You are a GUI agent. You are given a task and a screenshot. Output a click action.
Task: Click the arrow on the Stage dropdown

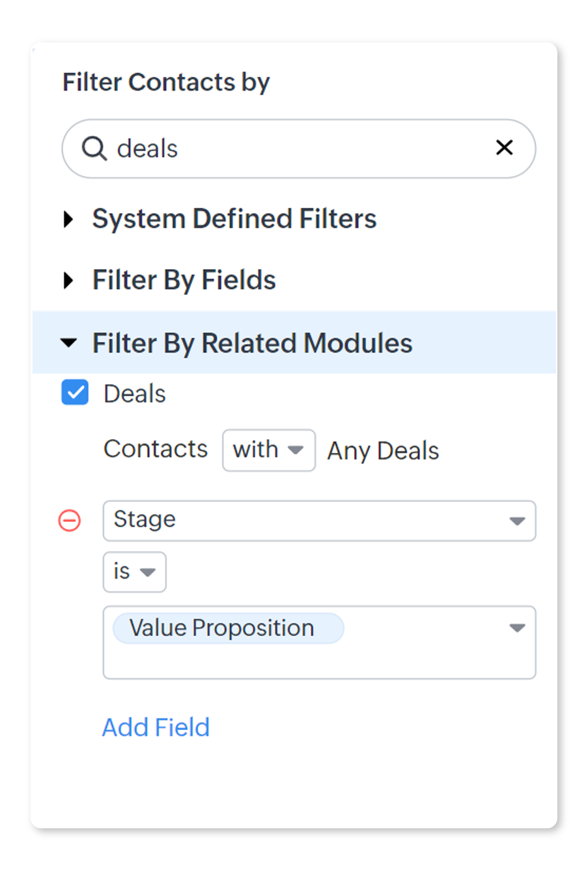[517, 521]
